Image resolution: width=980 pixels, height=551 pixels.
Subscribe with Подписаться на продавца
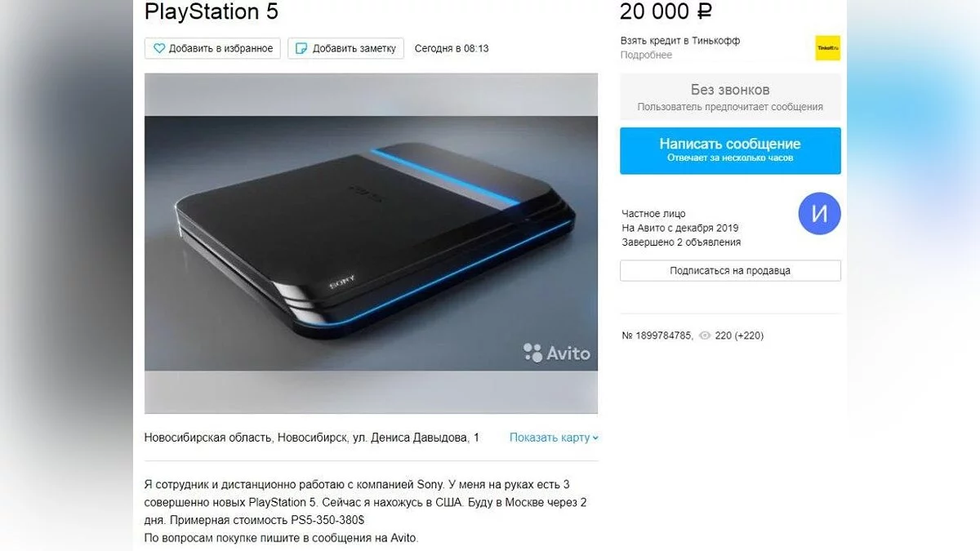coord(730,270)
